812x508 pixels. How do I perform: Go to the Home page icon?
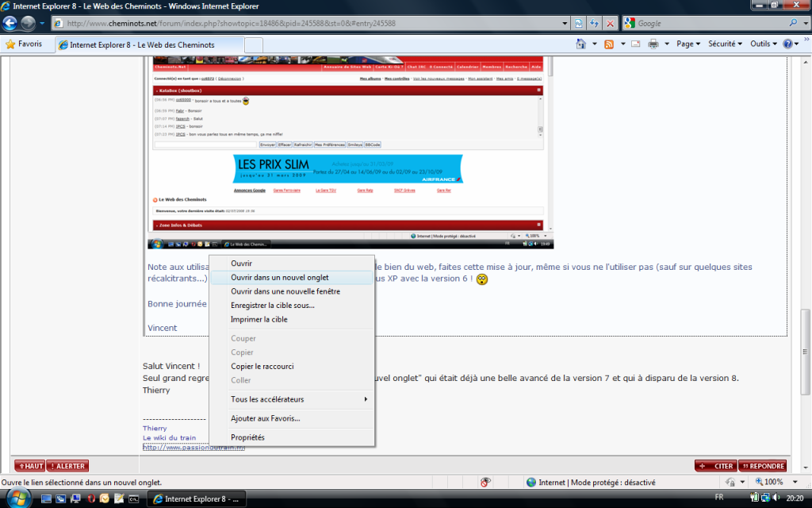[581, 44]
